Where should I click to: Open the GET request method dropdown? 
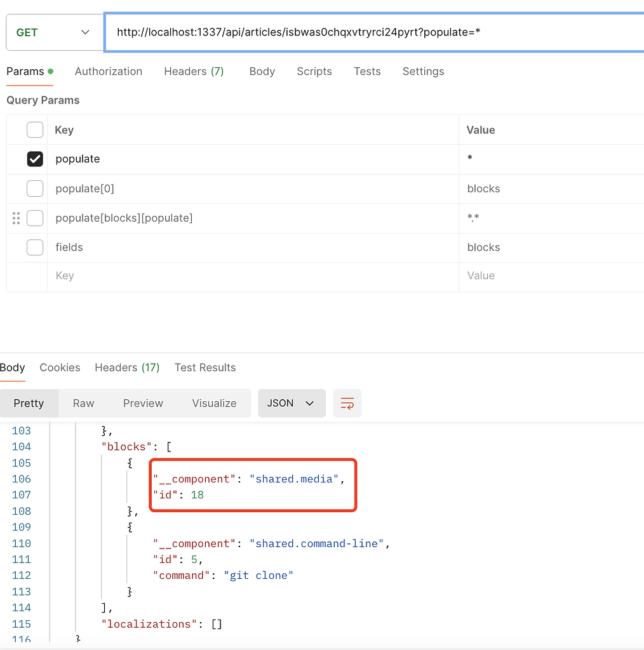pyautogui.click(x=54, y=31)
